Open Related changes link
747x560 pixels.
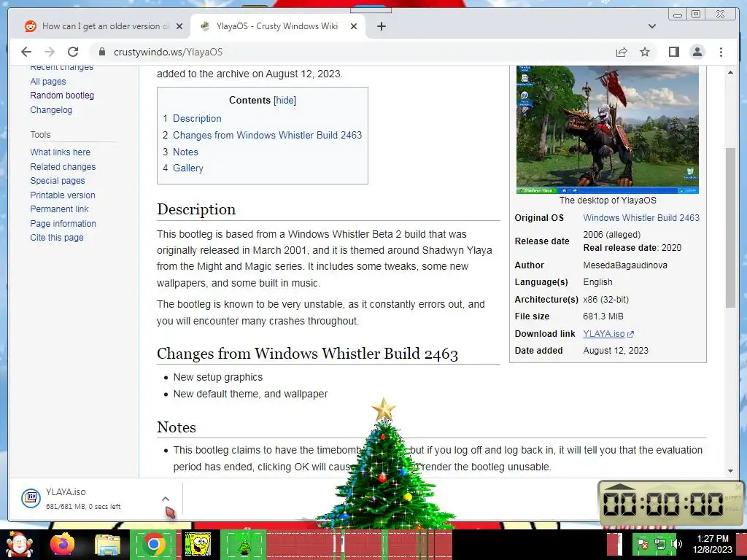tap(63, 167)
